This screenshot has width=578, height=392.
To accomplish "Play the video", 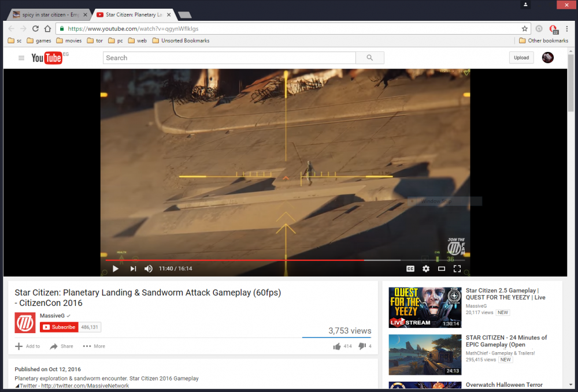I will [116, 268].
